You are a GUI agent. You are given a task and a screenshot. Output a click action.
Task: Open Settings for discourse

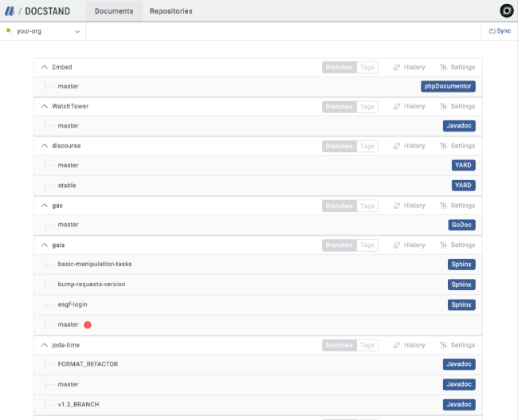coord(457,146)
